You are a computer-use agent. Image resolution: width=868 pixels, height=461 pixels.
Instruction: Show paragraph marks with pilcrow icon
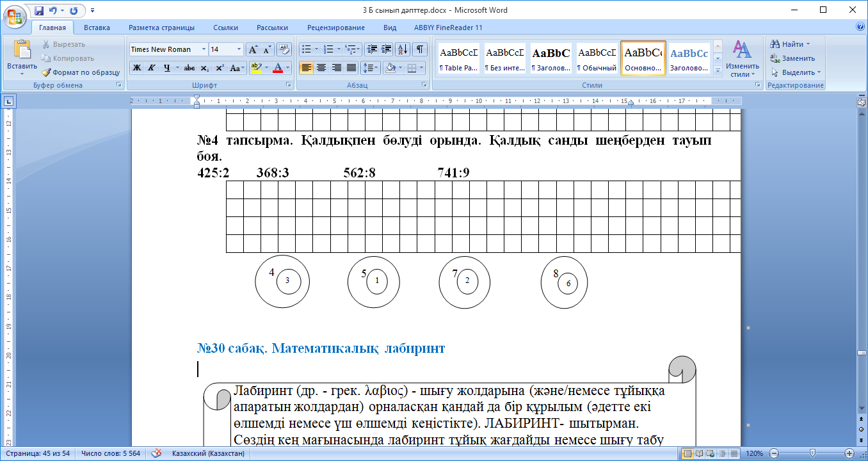click(x=420, y=49)
